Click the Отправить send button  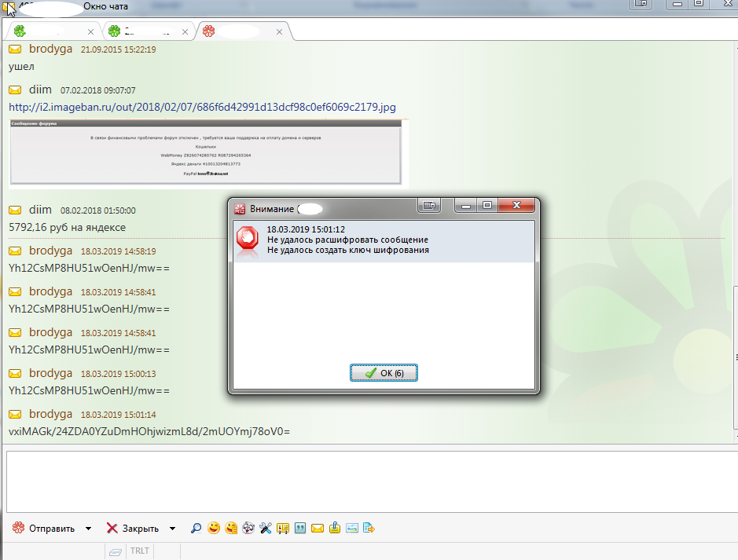point(44,529)
